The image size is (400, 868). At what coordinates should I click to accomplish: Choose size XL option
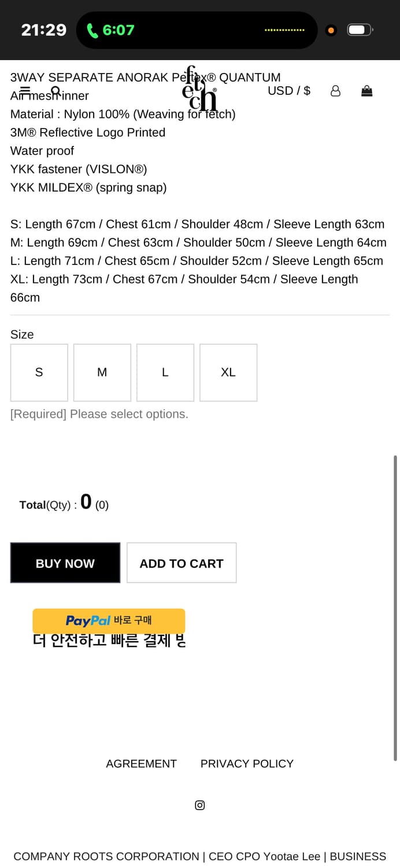(x=228, y=373)
